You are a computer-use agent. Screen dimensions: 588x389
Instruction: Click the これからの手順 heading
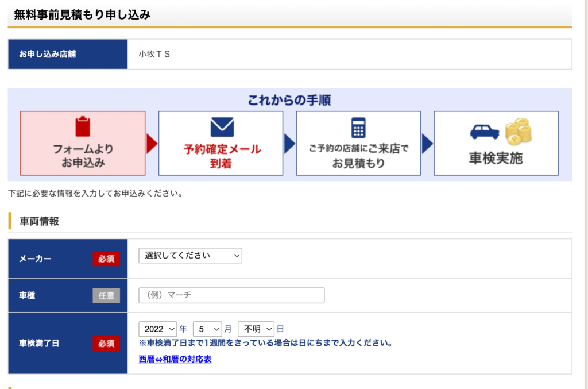(x=289, y=100)
